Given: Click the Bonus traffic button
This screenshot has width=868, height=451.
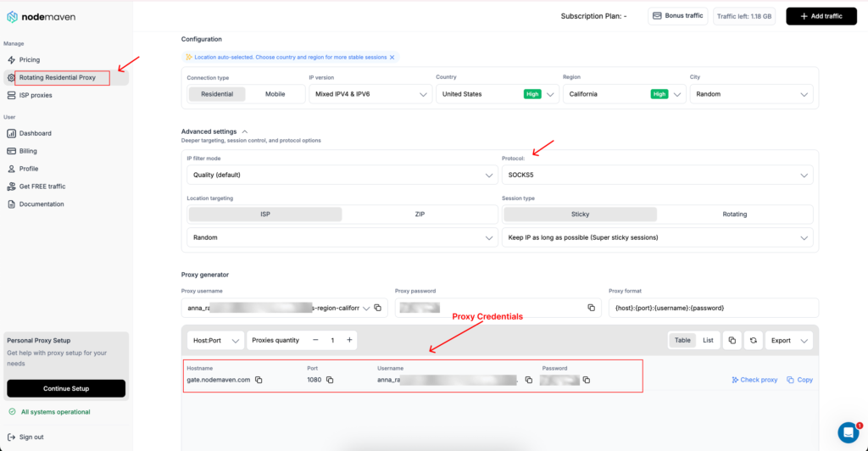Looking at the screenshot, I should click(677, 16).
